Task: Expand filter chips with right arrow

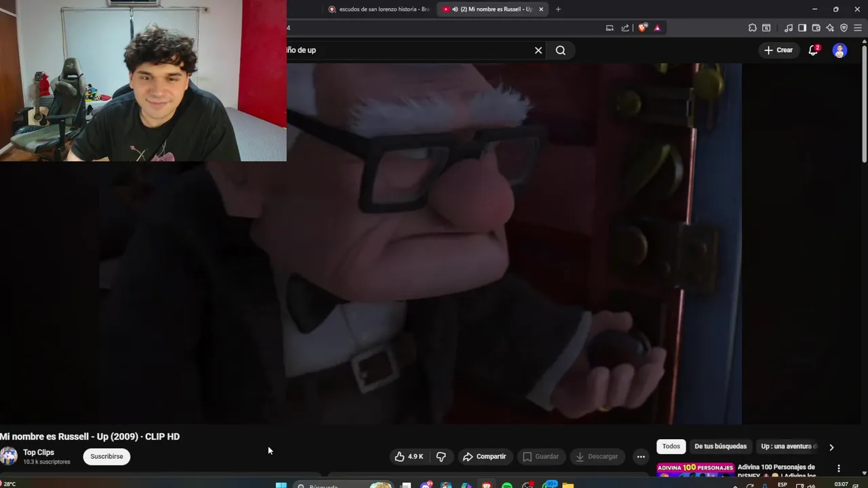Action: click(831, 447)
